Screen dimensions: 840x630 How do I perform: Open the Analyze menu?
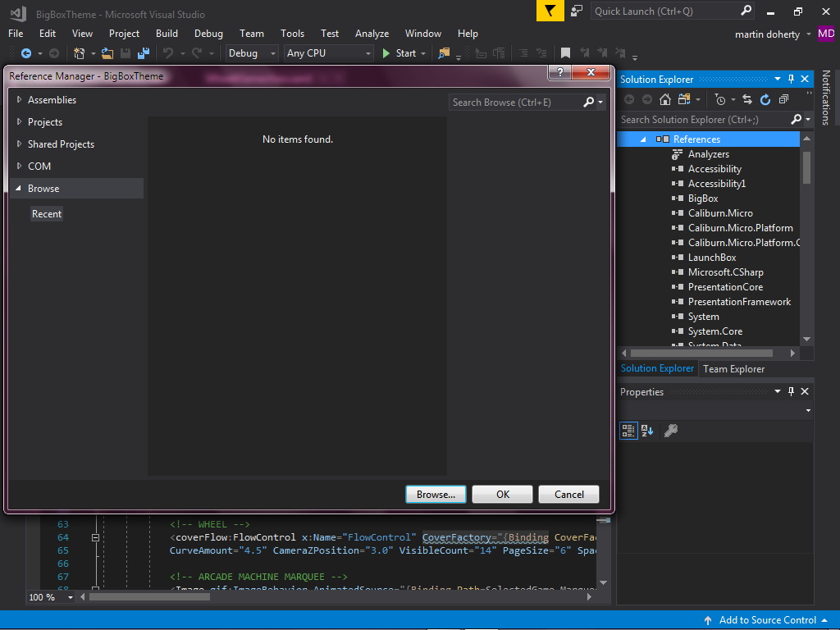pos(372,33)
